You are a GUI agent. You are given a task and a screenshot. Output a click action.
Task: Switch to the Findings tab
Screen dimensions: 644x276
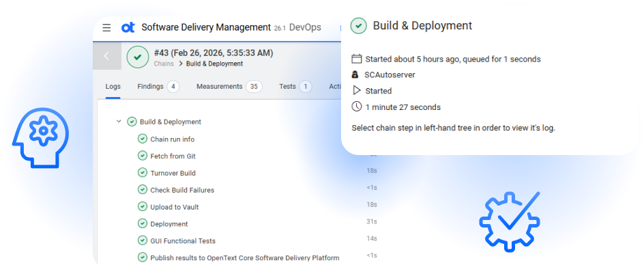(x=150, y=86)
